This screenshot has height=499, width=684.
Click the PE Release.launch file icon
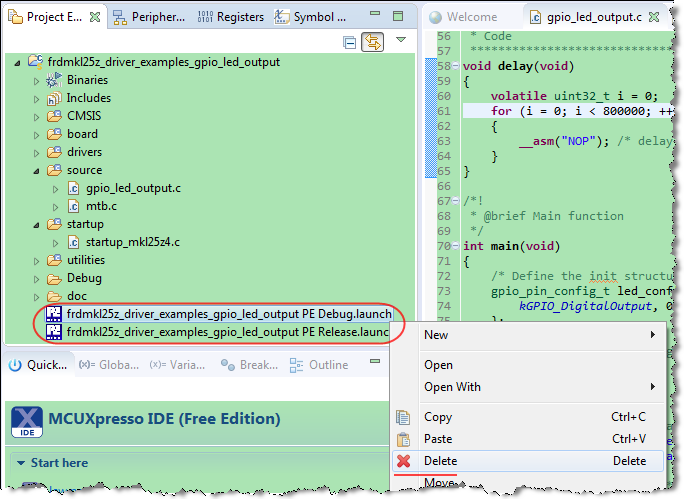click(54, 332)
